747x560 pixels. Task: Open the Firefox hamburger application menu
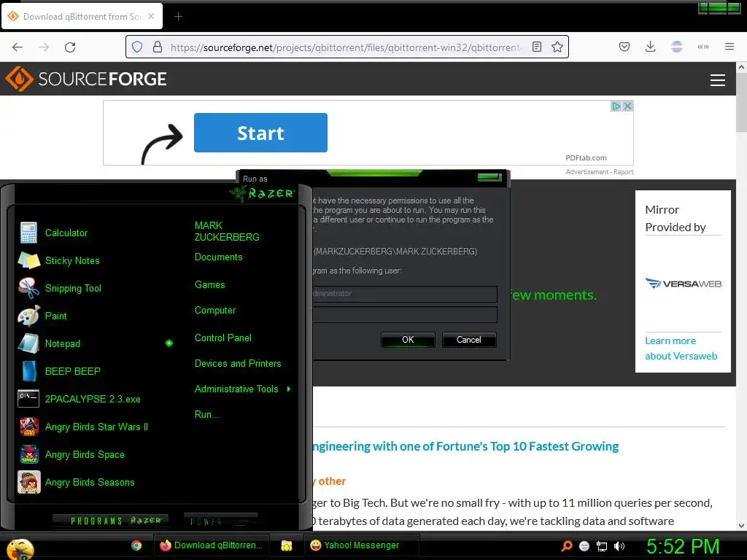pyautogui.click(x=729, y=47)
